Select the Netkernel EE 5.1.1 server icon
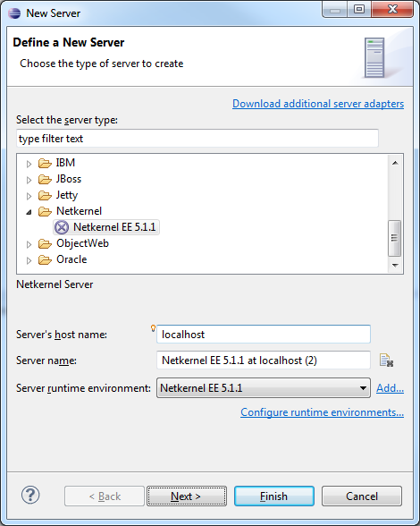This screenshot has width=420, height=526. (62, 227)
